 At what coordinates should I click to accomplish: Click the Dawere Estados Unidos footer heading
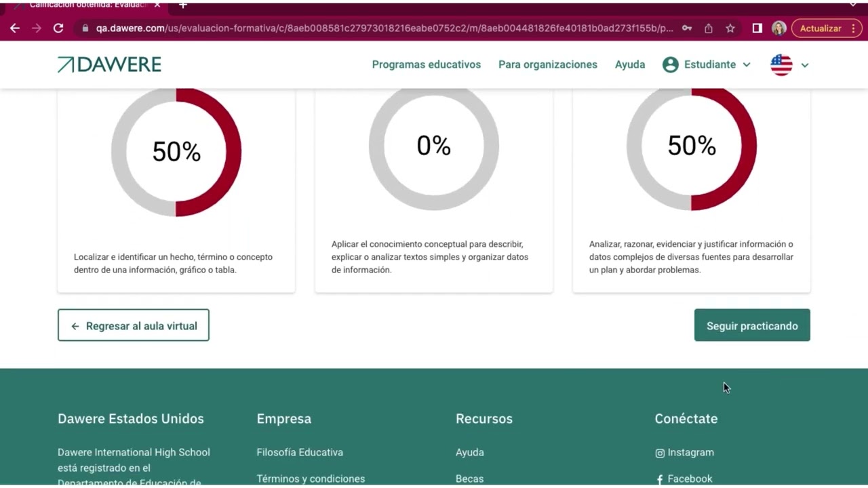[131, 418]
